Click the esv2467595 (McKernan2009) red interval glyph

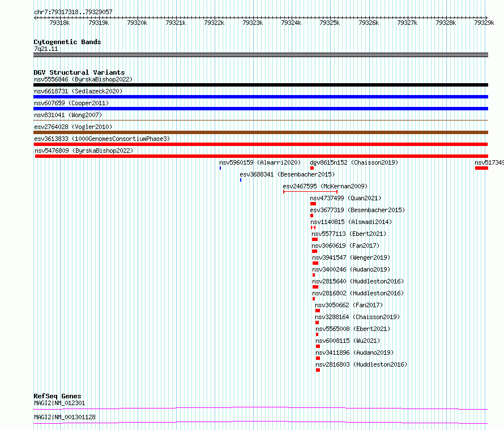point(310,192)
